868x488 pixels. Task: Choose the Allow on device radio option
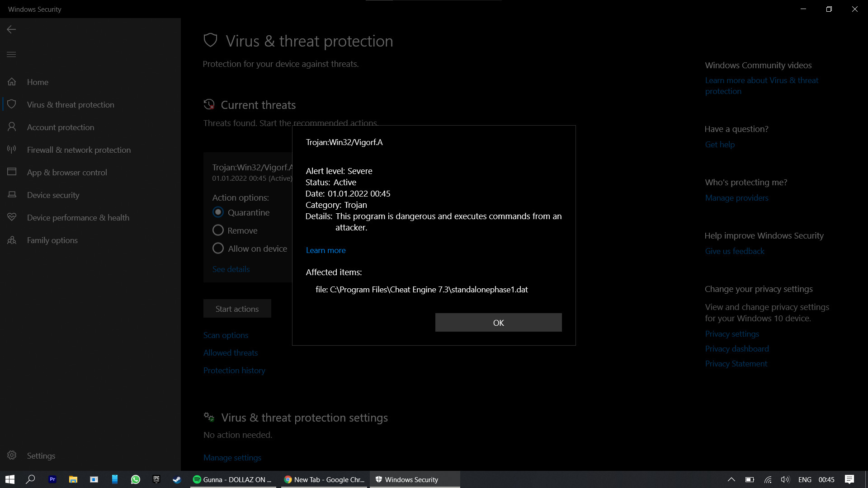(x=218, y=249)
